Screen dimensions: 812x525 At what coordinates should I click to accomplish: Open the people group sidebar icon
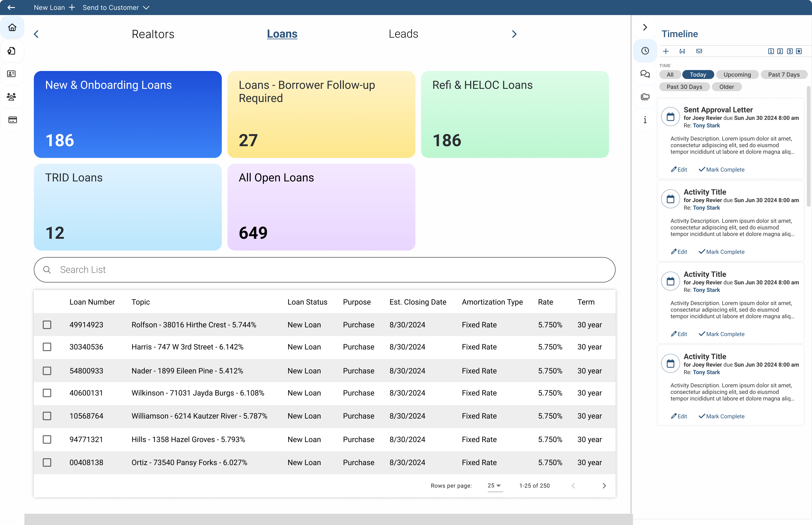click(x=12, y=97)
